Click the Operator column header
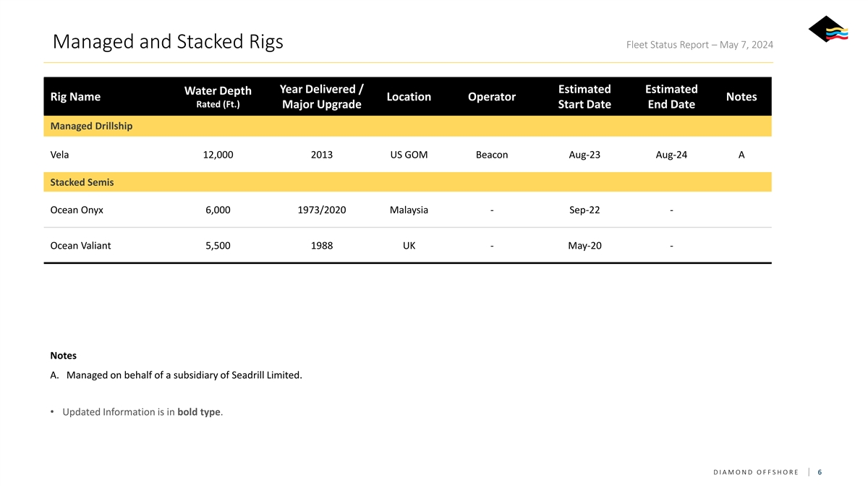This screenshot has height=488, width=868. 491,97
